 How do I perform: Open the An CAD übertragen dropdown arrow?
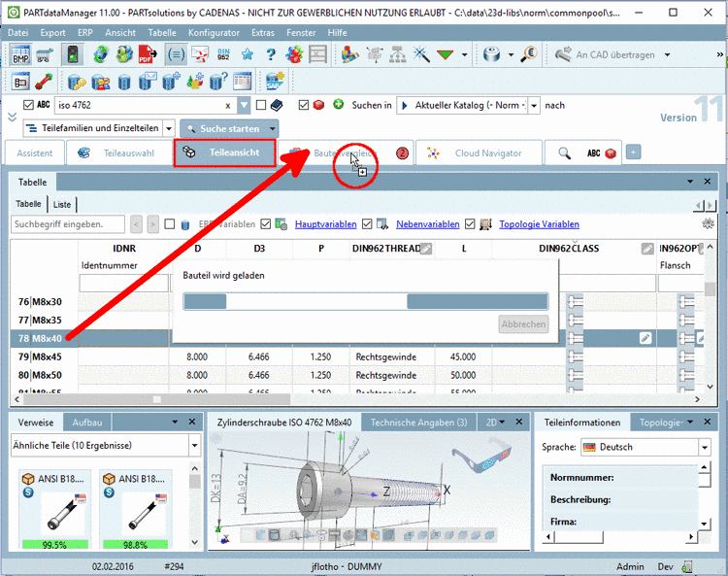tap(667, 54)
